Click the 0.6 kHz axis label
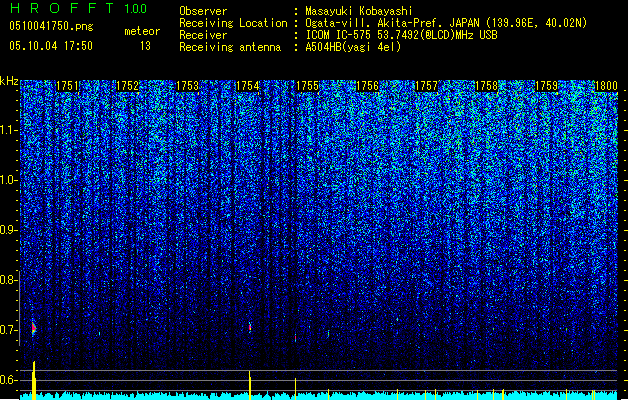The width and height of the screenshot is (629, 400). [8, 380]
